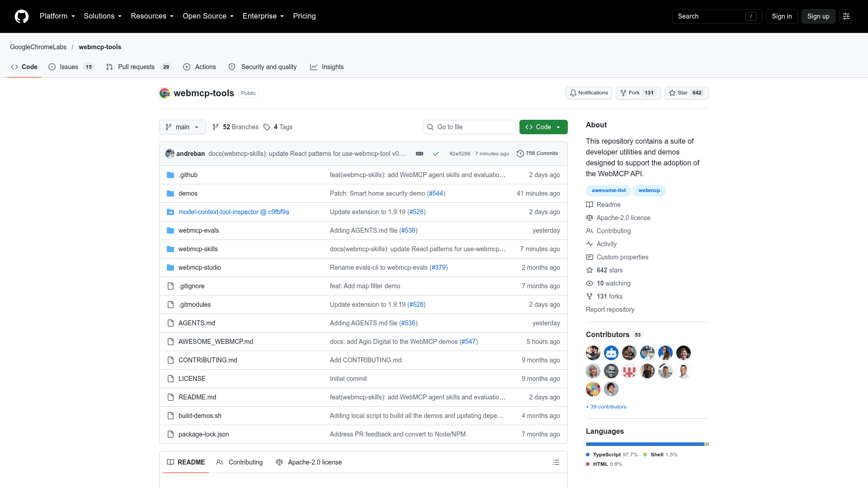The width and height of the screenshot is (868, 488).
Task: Open the main branch selector dropdown
Action: click(183, 127)
